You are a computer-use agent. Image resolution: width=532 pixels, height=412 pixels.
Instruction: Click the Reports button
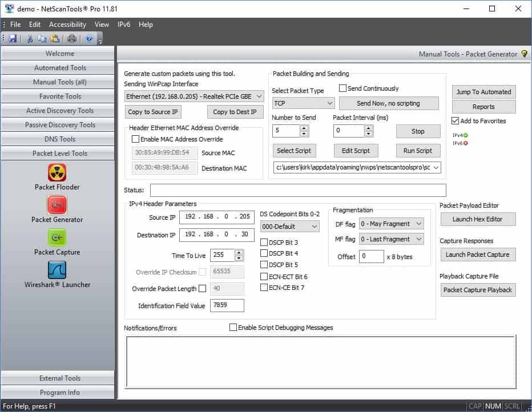(484, 107)
